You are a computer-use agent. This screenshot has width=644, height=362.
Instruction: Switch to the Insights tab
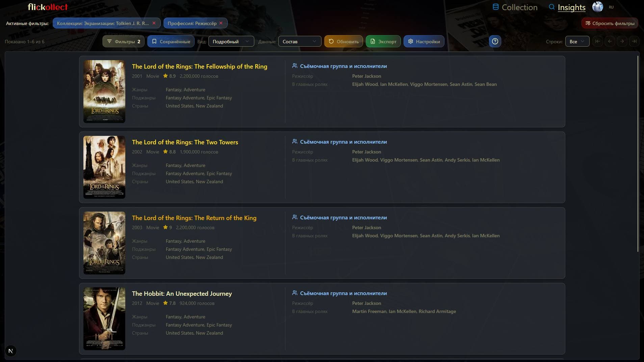pyautogui.click(x=567, y=7)
